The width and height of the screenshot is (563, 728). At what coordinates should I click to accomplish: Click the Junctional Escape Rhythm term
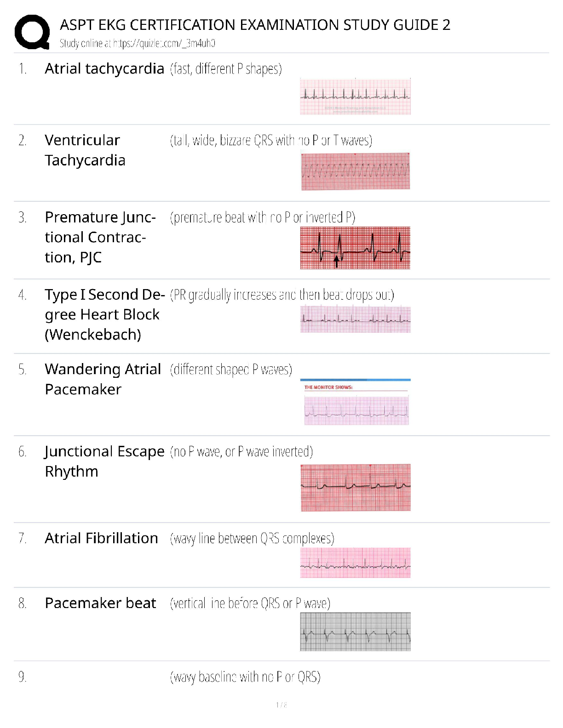click(104, 461)
